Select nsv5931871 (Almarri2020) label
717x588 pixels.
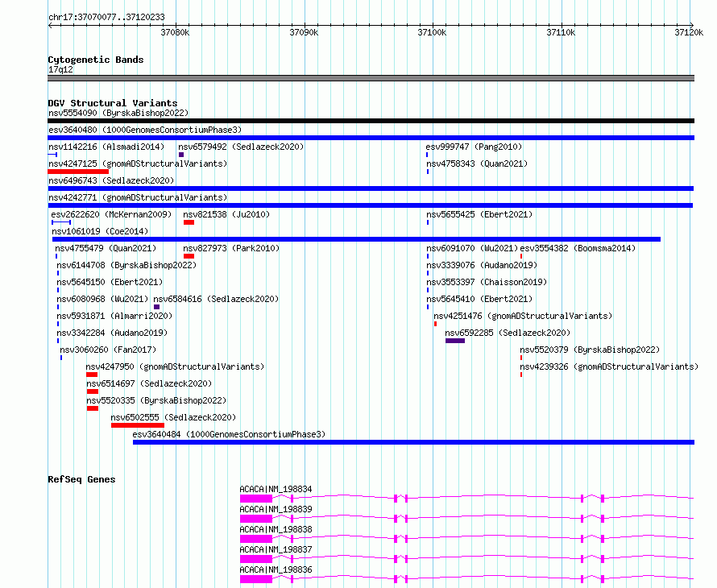(114, 316)
